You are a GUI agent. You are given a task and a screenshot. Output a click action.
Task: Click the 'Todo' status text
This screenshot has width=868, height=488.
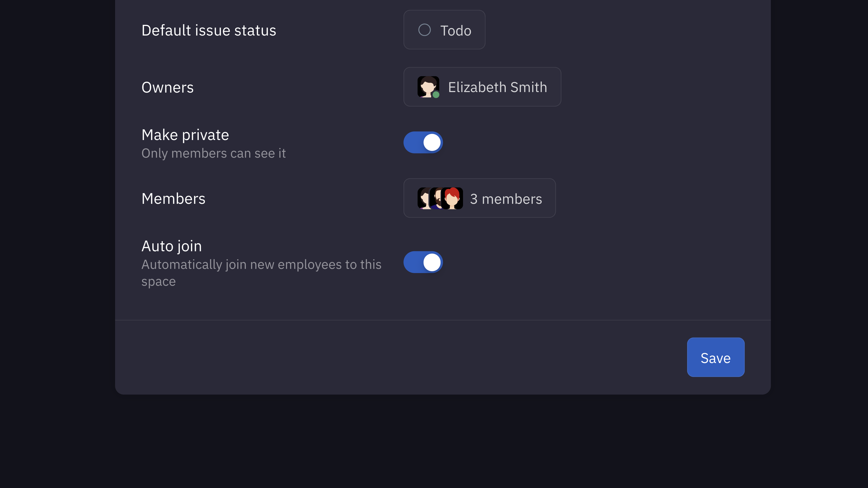pyautogui.click(x=456, y=31)
